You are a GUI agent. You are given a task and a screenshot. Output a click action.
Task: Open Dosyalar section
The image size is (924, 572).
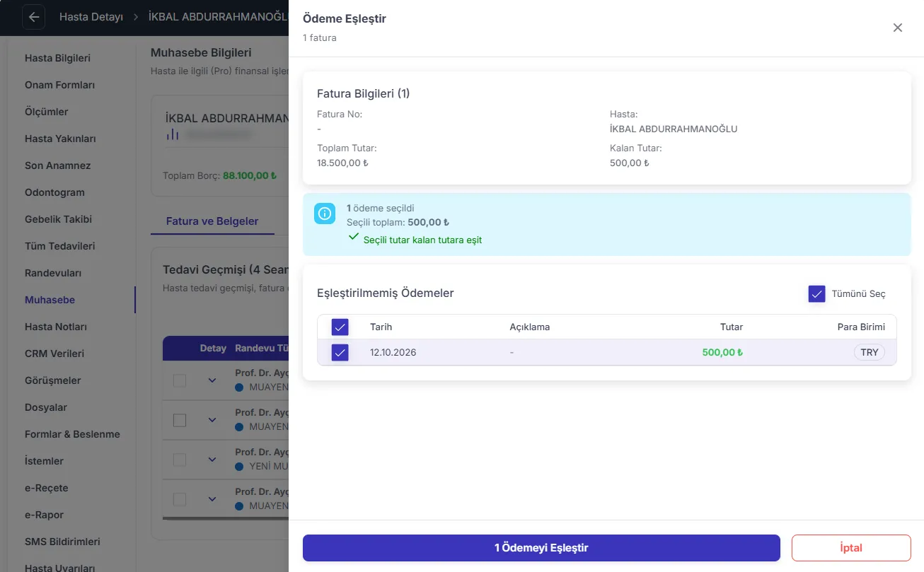[46, 407]
